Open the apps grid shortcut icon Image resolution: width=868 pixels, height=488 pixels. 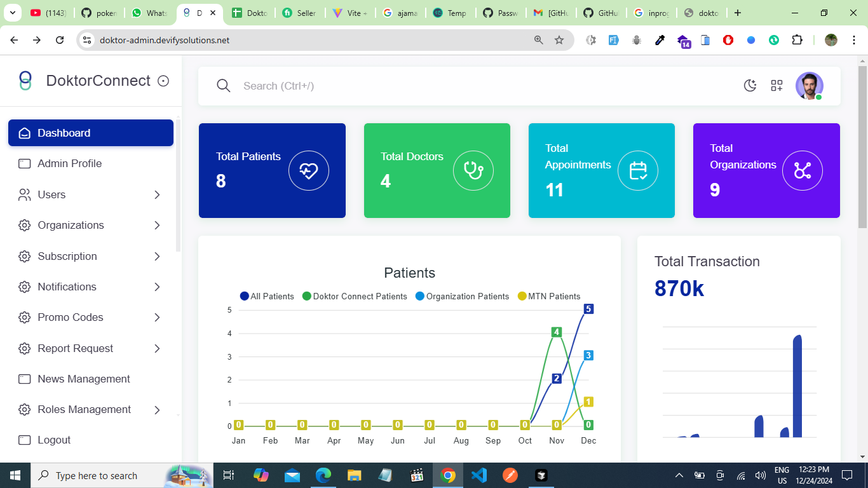[x=776, y=86]
